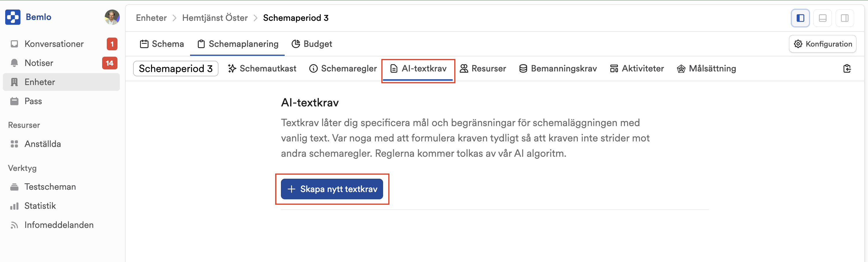Viewport: 868px width, 262px height.
Task: Select the AI-textkrav tab
Action: coord(418,69)
